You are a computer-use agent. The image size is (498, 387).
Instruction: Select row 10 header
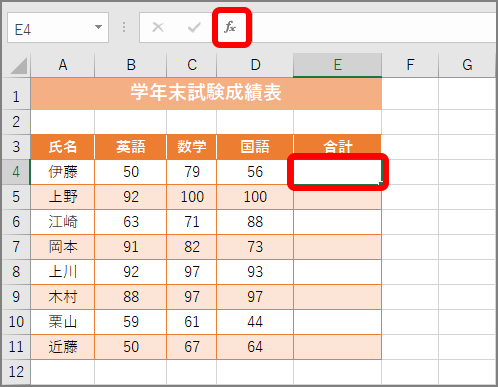(x=16, y=322)
